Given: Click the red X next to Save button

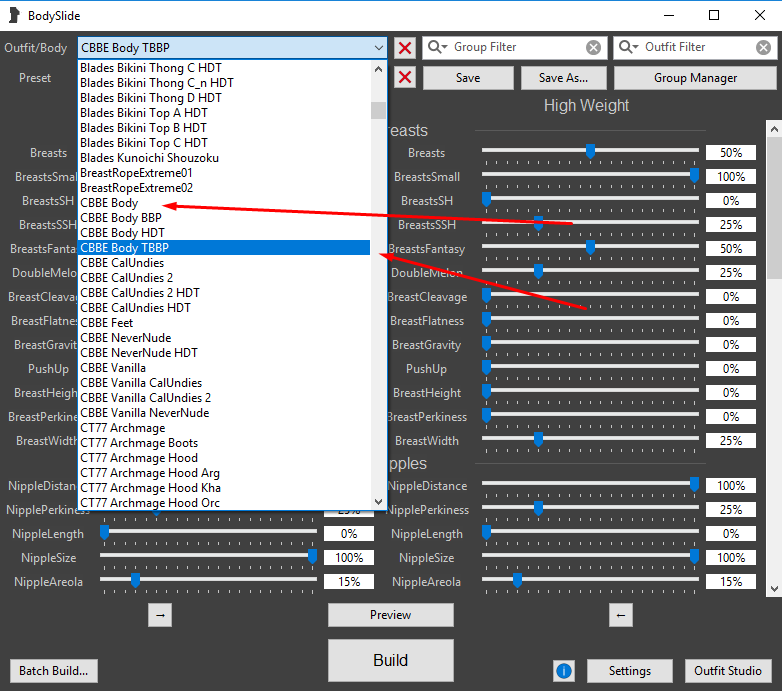Looking at the screenshot, I should tap(405, 78).
